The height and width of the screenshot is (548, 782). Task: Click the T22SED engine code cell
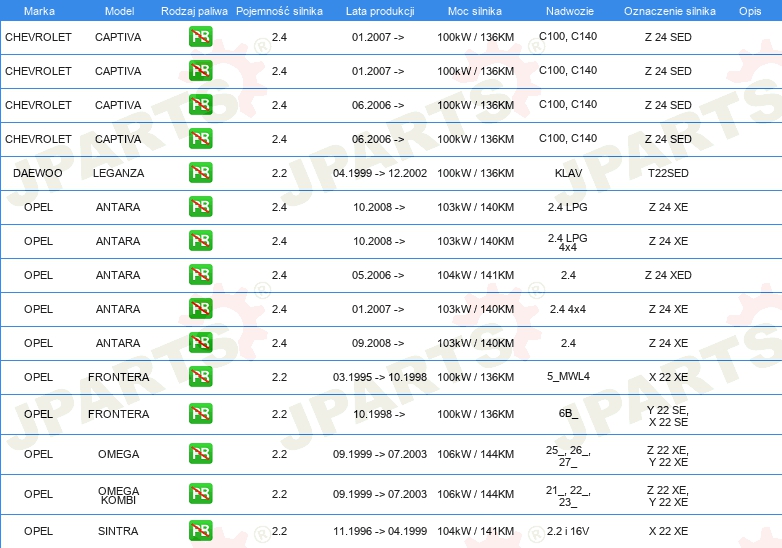click(668, 173)
